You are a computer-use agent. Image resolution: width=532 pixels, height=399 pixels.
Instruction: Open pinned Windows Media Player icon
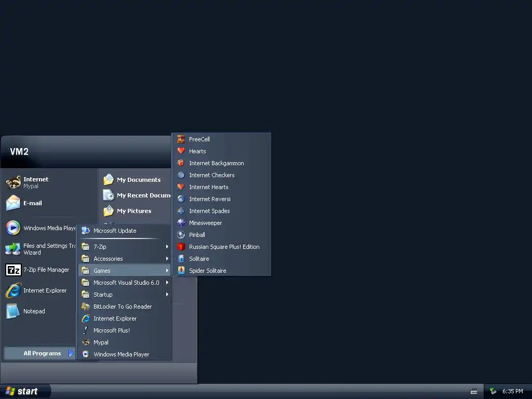coord(13,228)
